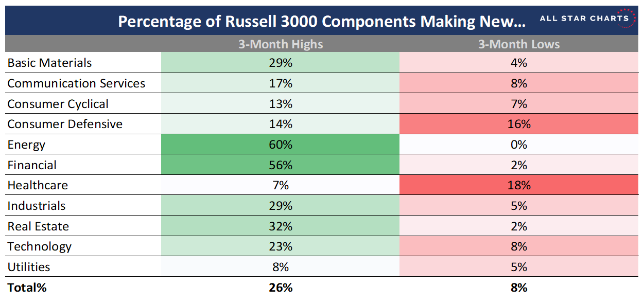Select the Industrials row label

(x=37, y=206)
